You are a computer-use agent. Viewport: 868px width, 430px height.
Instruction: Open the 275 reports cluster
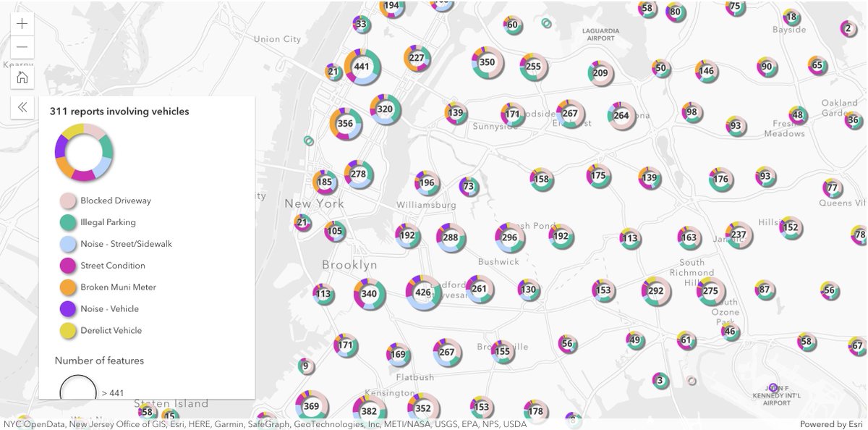pyautogui.click(x=710, y=291)
